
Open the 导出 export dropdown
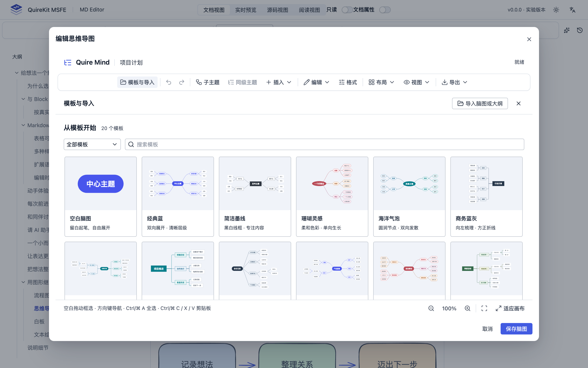(454, 82)
